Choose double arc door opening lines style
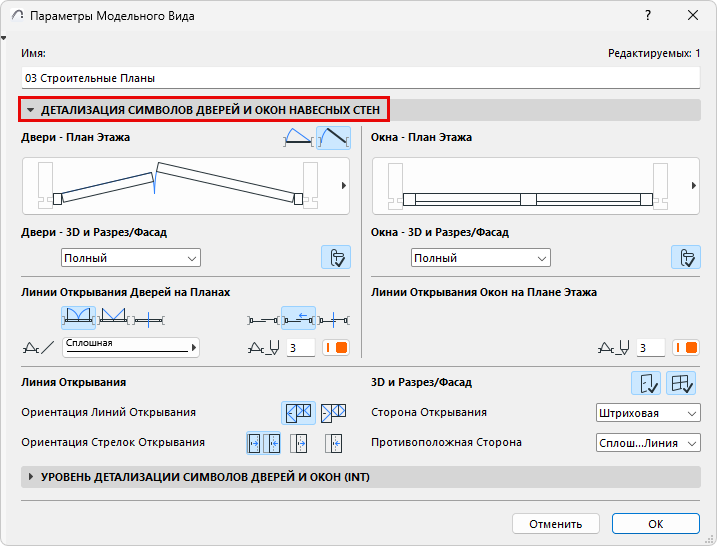The width and height of the screenshot is (717, 546). coord(78,318)
